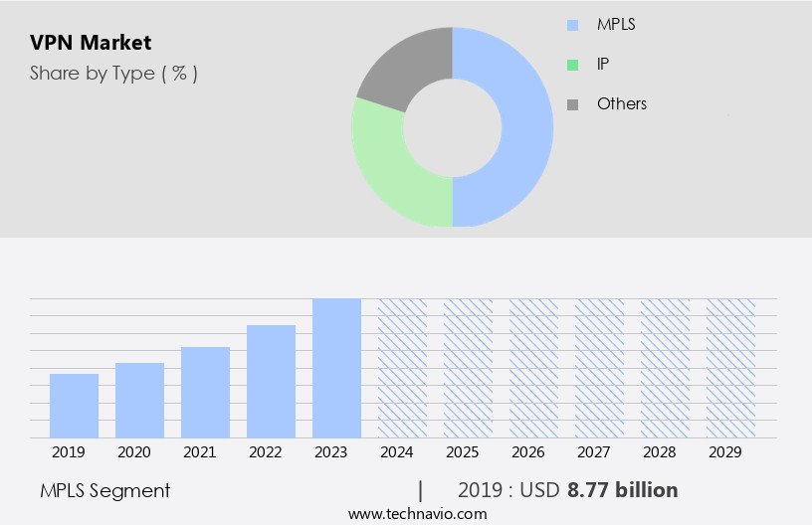Image resolution: width=812 pixels, height=525 pixels.
Task: Click the IP green legend swatch
Action: click(572, 65)
